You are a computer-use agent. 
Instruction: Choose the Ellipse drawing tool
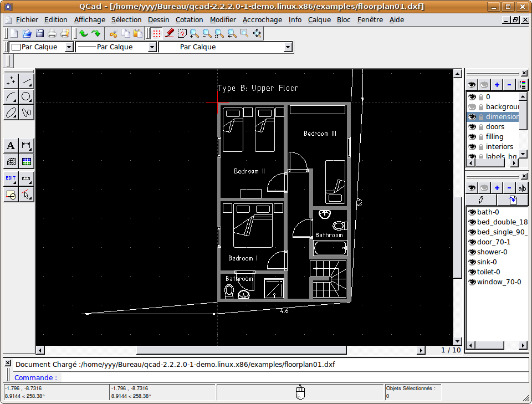(11, 112)
